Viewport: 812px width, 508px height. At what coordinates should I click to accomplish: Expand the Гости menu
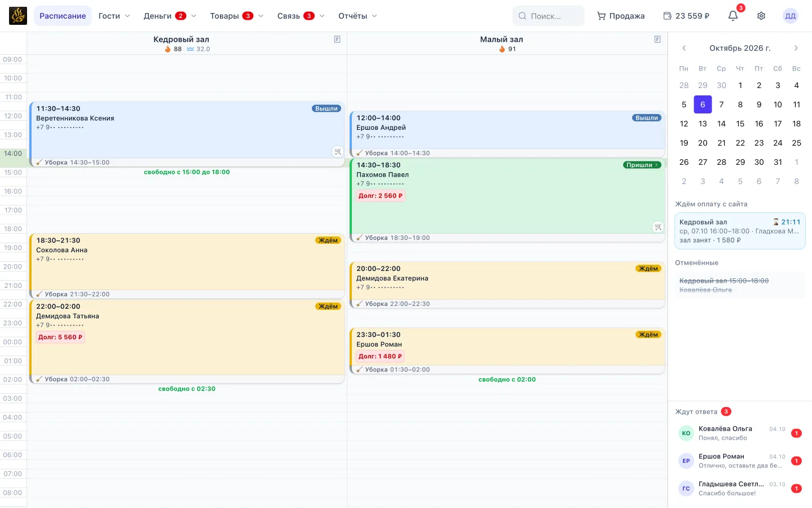tap(114, 16)
